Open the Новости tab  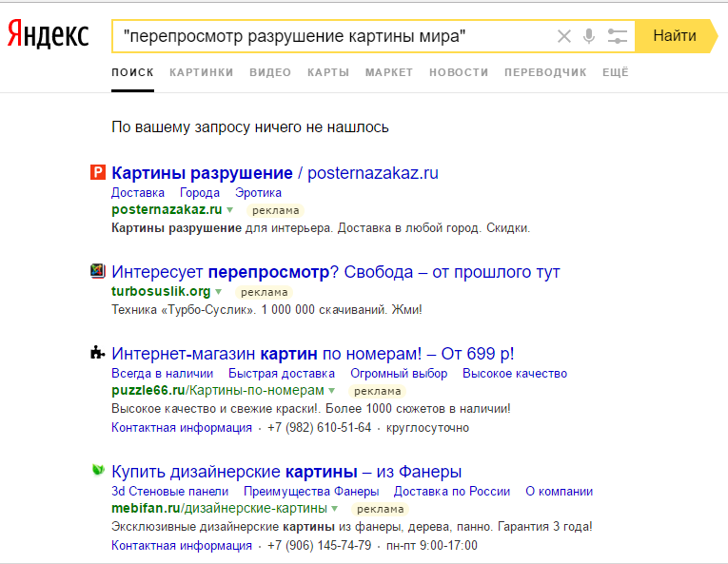(459, 72)
